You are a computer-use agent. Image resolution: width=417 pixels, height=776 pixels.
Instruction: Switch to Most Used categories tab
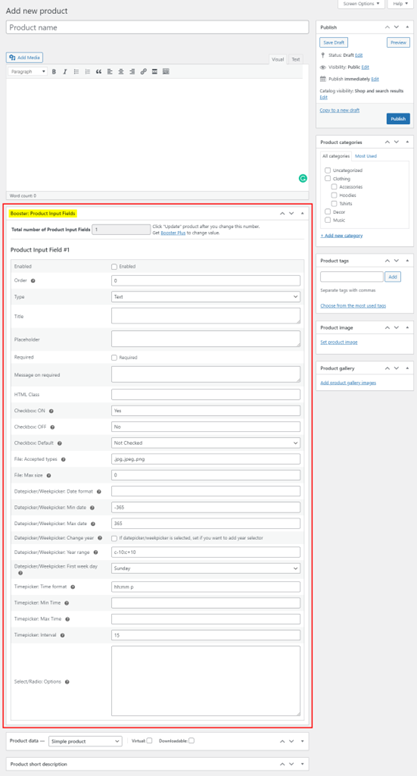click(366, 156)
